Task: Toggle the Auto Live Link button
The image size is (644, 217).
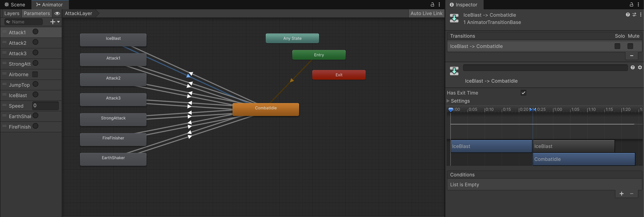Action: coord(426,14)
